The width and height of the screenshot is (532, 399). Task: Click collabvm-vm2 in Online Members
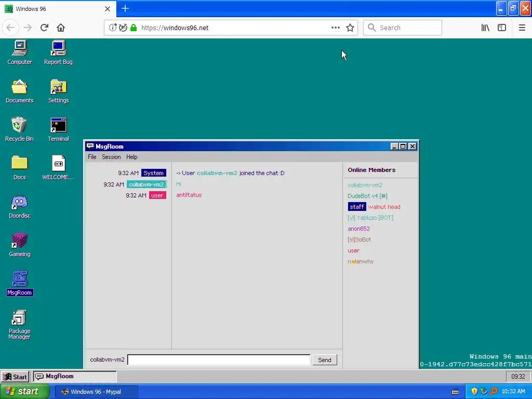point(365,185)
